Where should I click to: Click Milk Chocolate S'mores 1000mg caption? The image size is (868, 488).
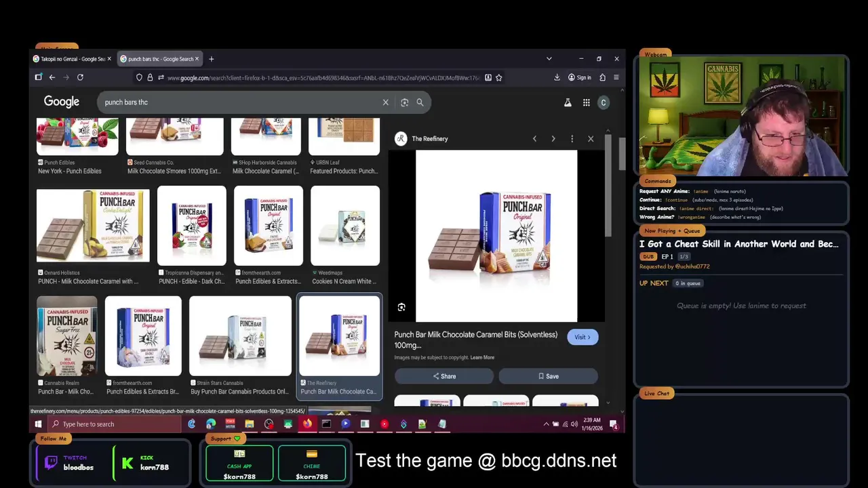click(174, 171)
